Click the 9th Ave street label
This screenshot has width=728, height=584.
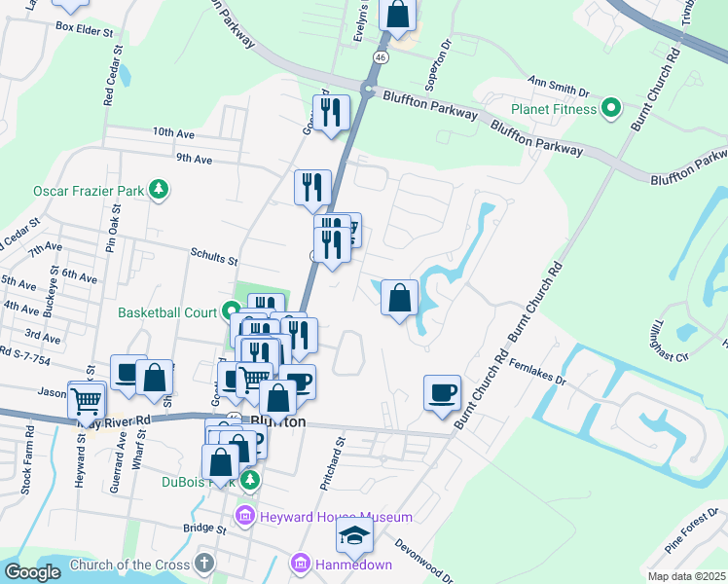point(194,159)
